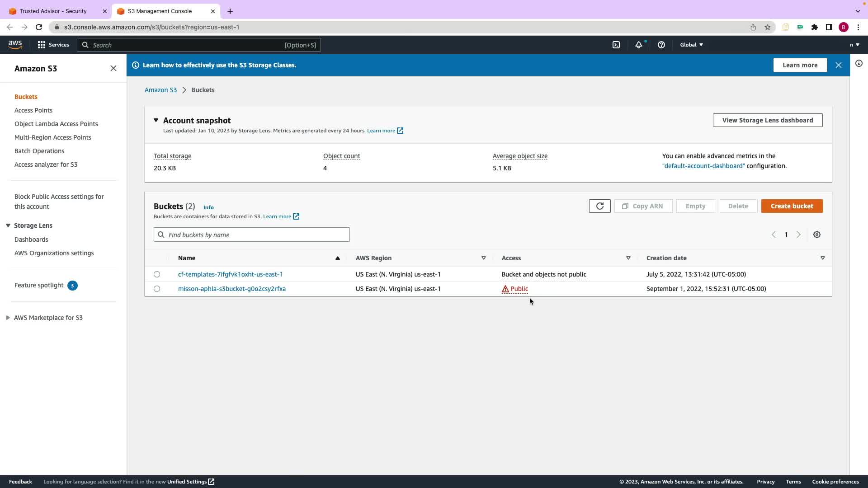The width and height of the screenshot is (868, 488).
Task: Open the notifications bell icon
Action: (x=638, y=45)
